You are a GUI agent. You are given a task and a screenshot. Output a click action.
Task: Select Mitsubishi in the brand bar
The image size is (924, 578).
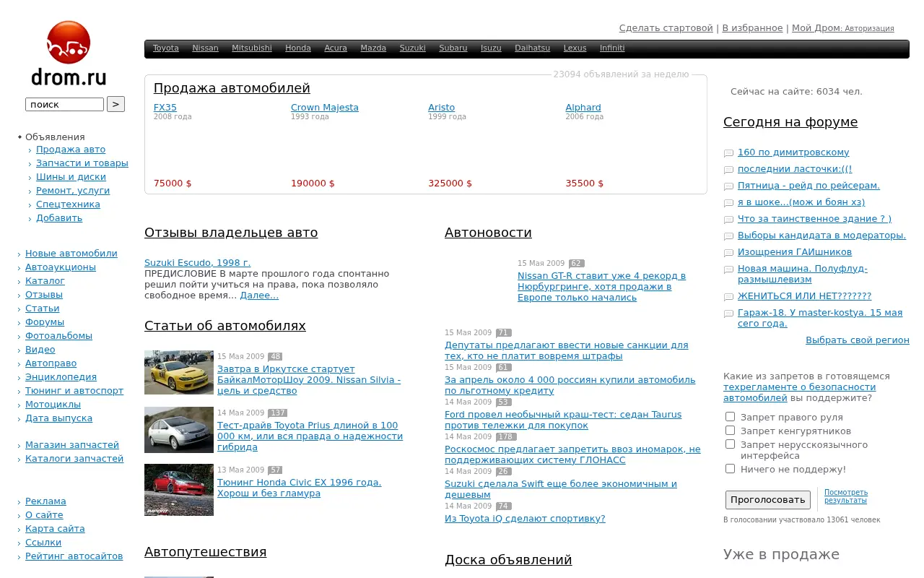click(x=252, y=48)
